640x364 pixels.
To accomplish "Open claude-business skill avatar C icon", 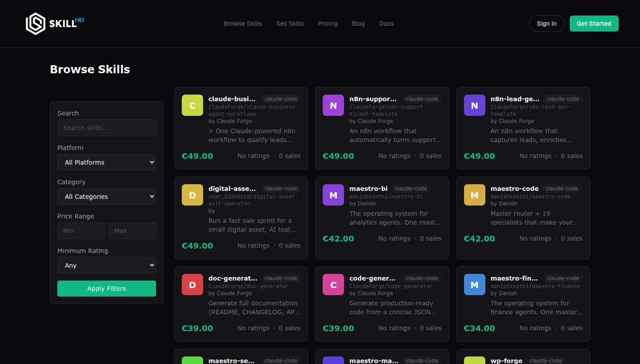I will [x=192, y=105].
